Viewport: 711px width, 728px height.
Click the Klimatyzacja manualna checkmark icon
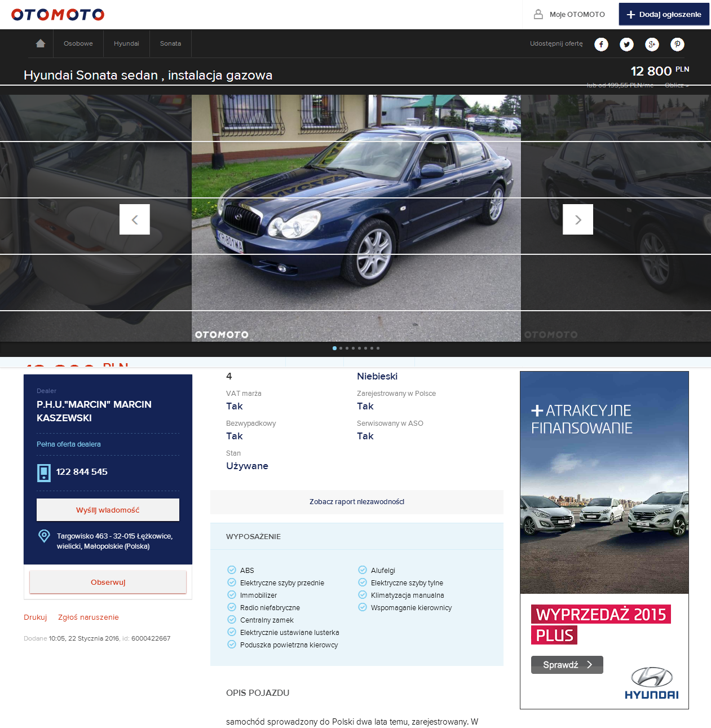(362, 594)
